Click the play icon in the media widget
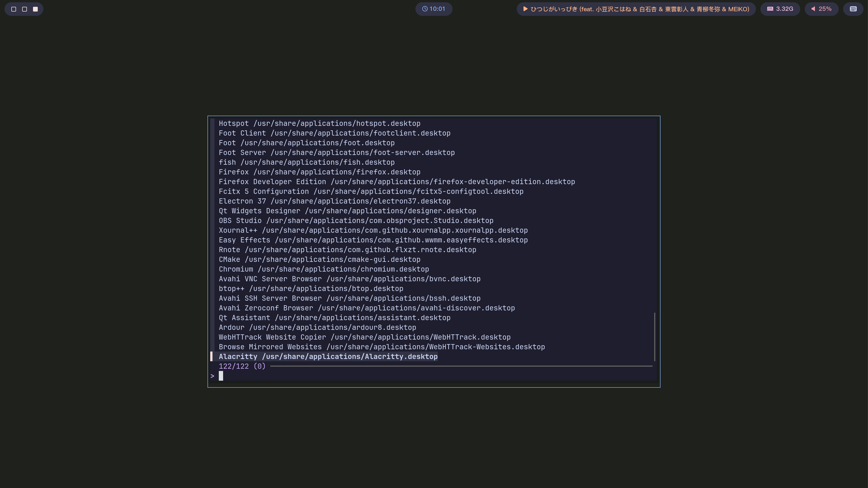Screen dimensions: 868x488 pos(525,9)
